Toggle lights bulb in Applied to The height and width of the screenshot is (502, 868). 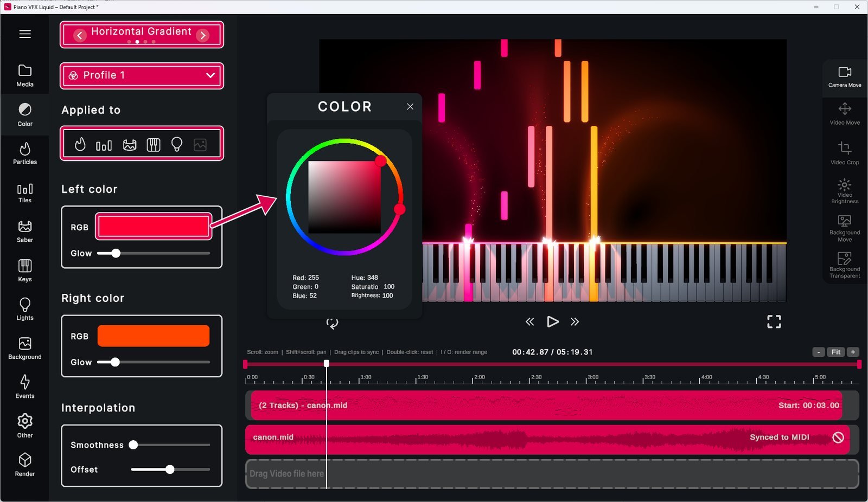point(177,144)
